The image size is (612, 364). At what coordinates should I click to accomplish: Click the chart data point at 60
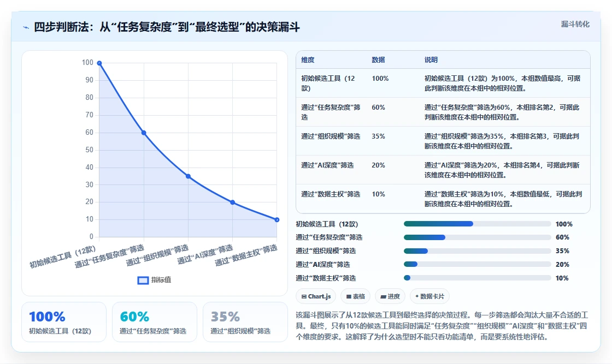point(144,133)
